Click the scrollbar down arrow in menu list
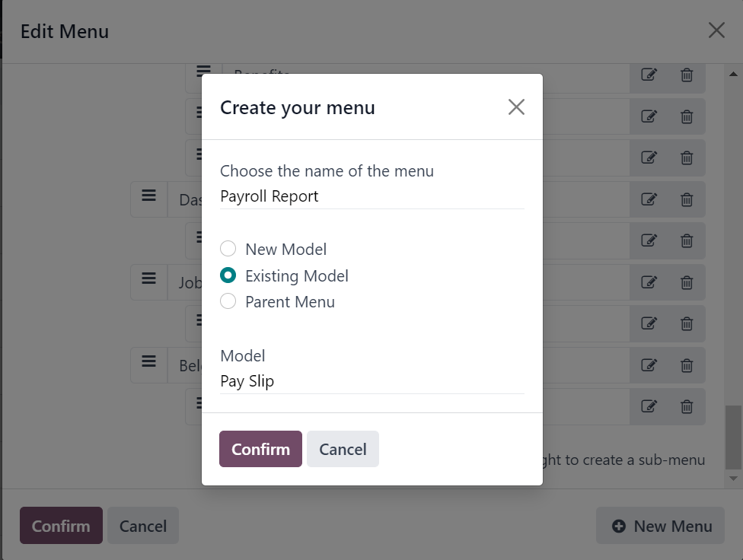743x560 pixels. click(x=733, y=479)
